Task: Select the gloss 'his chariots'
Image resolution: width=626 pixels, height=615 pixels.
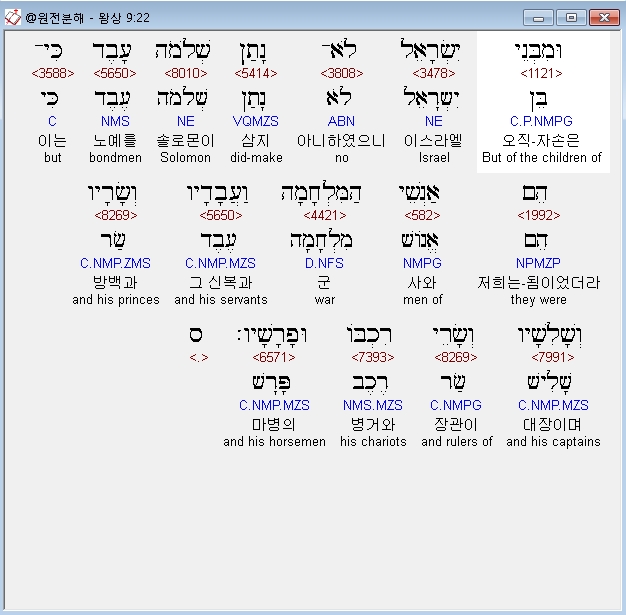Action: 373,442
